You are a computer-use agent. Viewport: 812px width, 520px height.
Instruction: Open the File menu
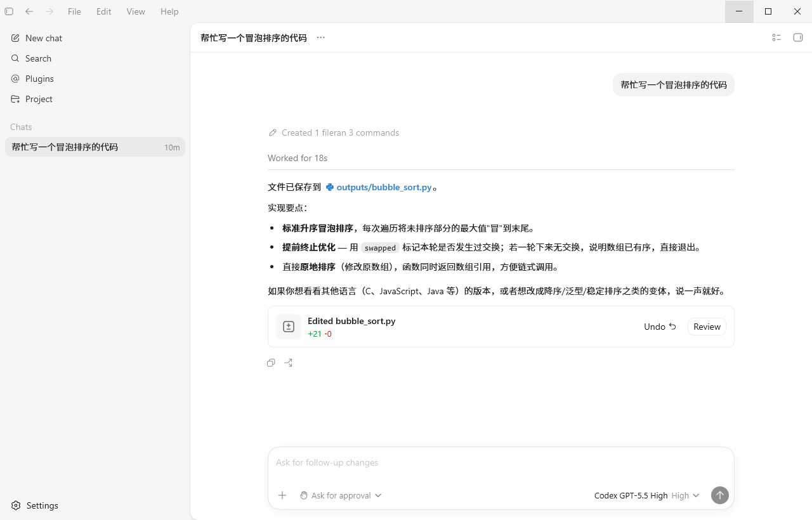pos(74,11)
